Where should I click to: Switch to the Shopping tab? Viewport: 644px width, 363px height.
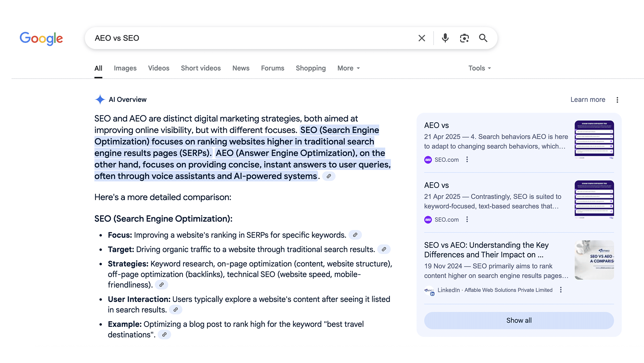[x=311, y=68]
